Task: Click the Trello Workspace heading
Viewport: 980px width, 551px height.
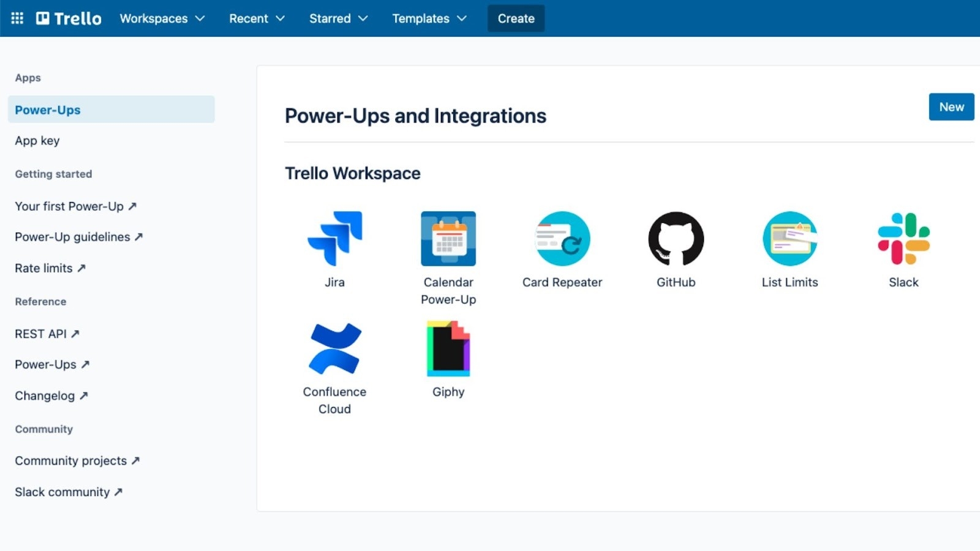Action: tap(353, 173)
